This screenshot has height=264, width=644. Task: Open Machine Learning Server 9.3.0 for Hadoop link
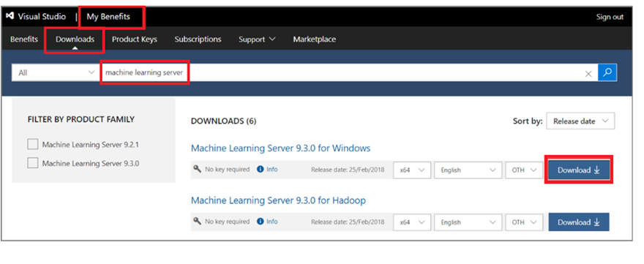tap(278, 200)
